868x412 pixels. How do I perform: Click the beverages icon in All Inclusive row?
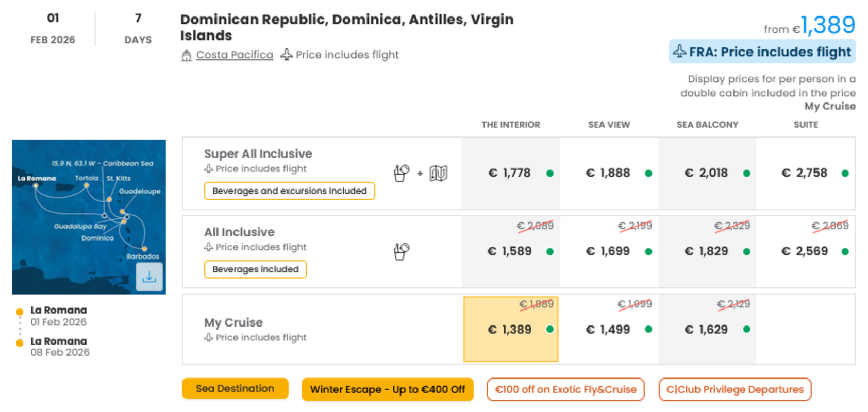(x=402, y=251)
